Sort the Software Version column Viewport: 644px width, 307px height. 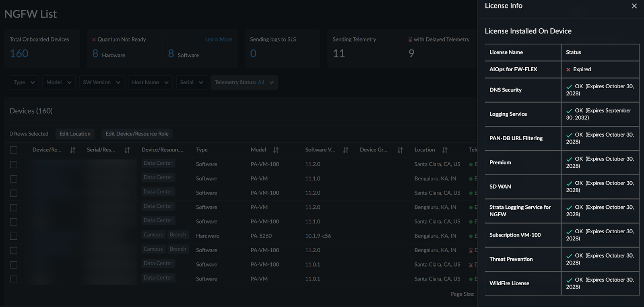click(345, 150)
